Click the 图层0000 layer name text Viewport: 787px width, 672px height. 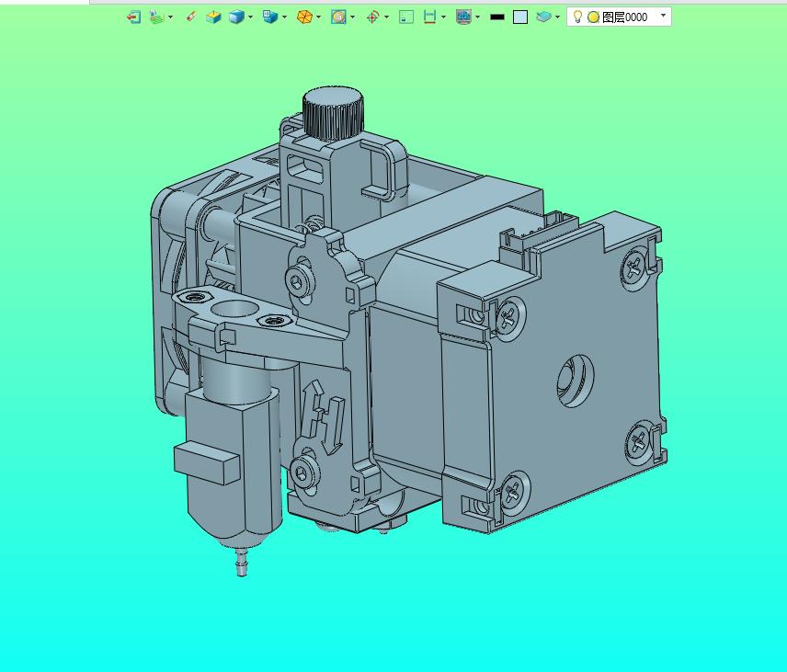624,17
